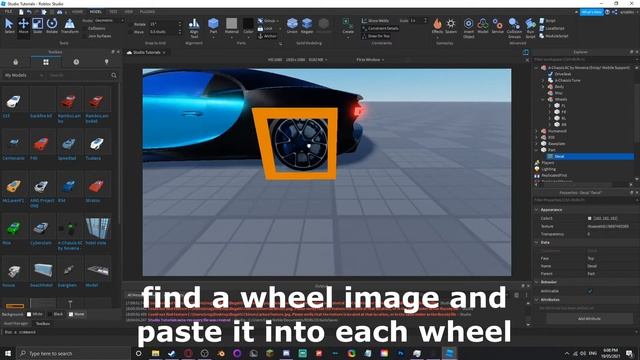Image resolution: width=640 pixels, height=360 pixels.
Task: Open the Material picker
Action: pyautogui.click(x=231, y=26)
